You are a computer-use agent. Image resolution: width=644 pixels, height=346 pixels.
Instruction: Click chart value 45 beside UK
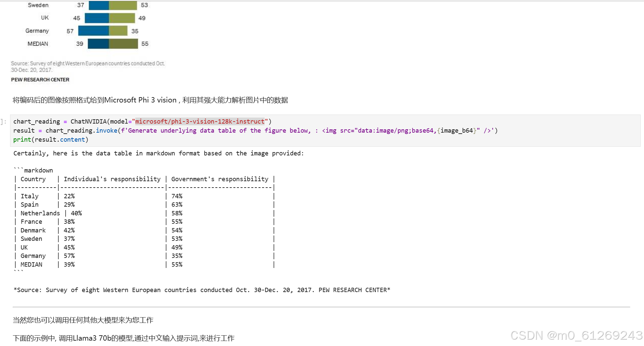point(77,18)
